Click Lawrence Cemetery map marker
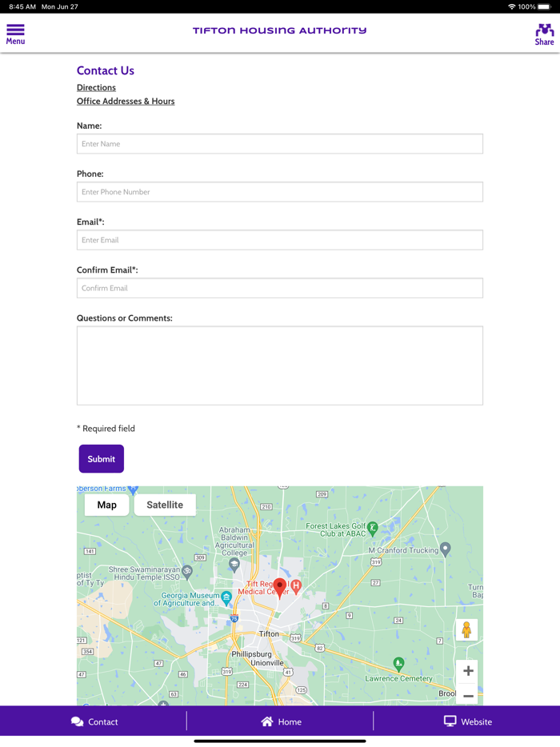 pyautogui.click(x=398, y=664)
